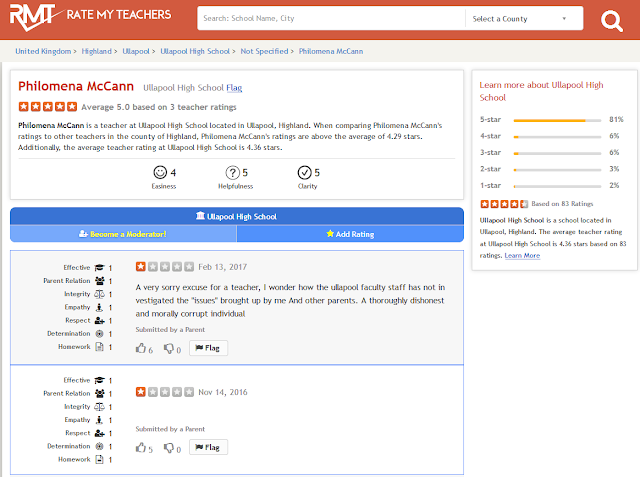Image resolution: width=640 pixels, height=477 pixels.
Task: Click 'Average 5.0 based on 3 teacher ratings'
Action: [159, 107]
